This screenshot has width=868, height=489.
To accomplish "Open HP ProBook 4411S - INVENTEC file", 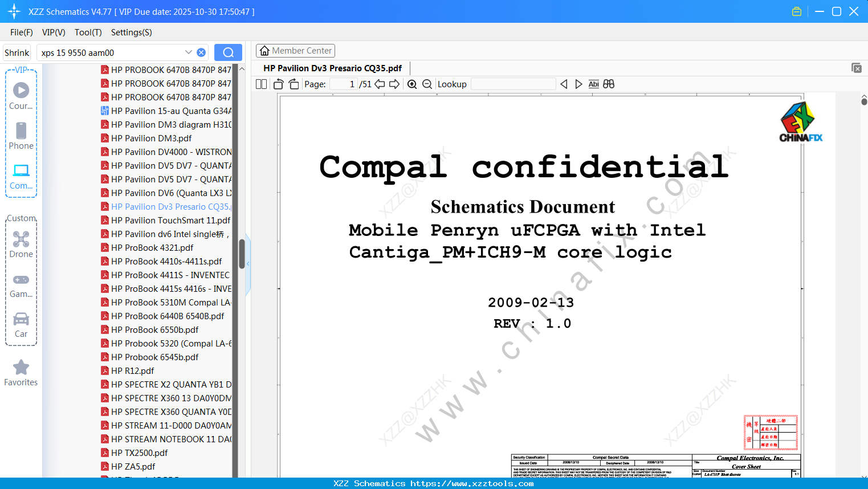I will (166, 275).
